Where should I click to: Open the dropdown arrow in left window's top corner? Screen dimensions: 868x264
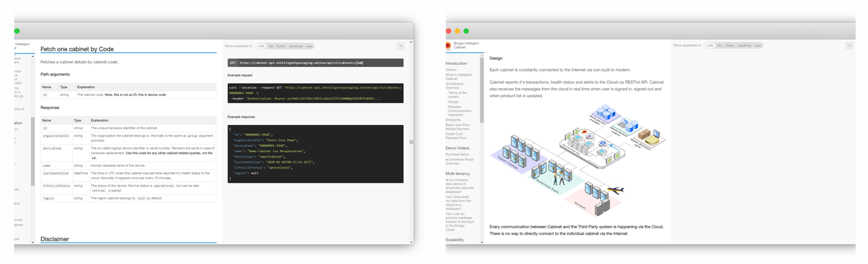(x=400, y=46)
